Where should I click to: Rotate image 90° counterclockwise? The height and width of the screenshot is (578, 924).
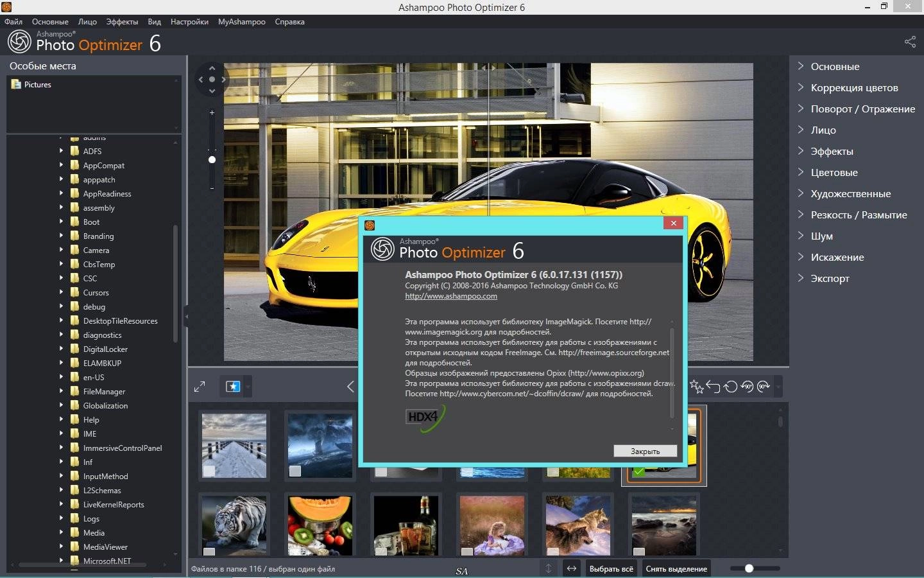click(x=747, y=387)
